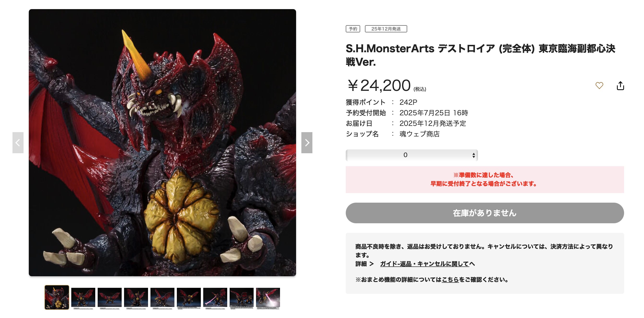Open the quantity dropdown showing 0
644x318 pixels.
pyautogui.click(x=411, y=155)
